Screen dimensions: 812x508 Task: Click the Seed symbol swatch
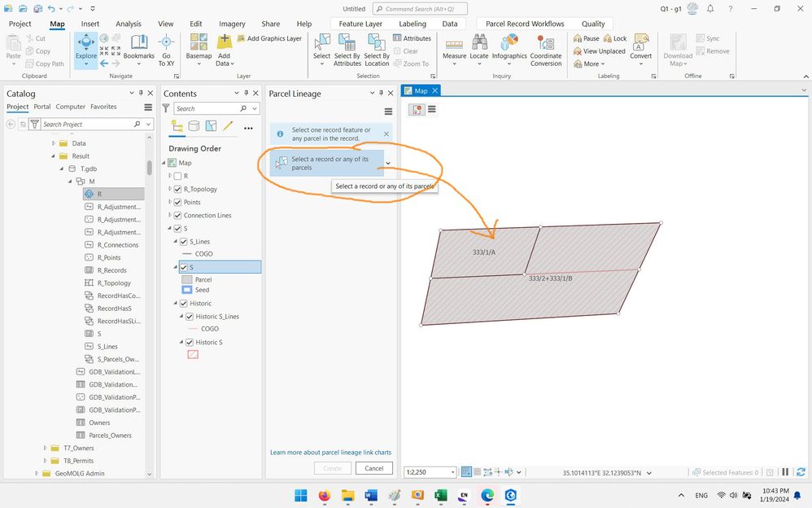pos(187,290)
